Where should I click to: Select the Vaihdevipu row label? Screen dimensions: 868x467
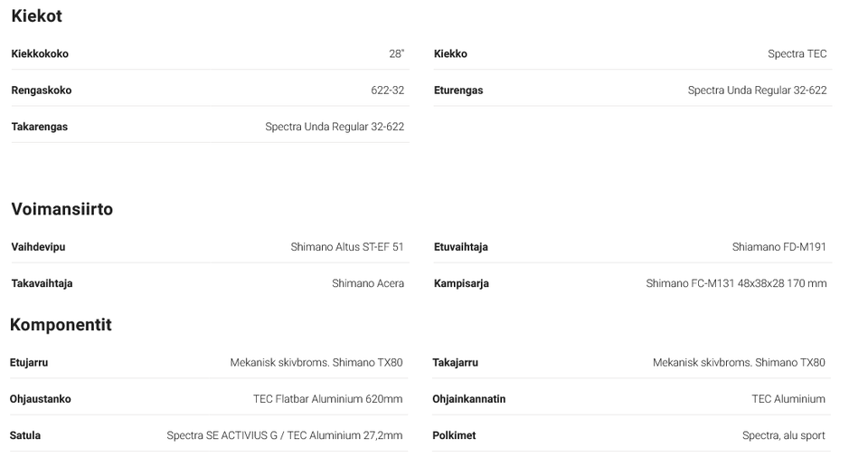pyautogui.click(x=38, y=247)
